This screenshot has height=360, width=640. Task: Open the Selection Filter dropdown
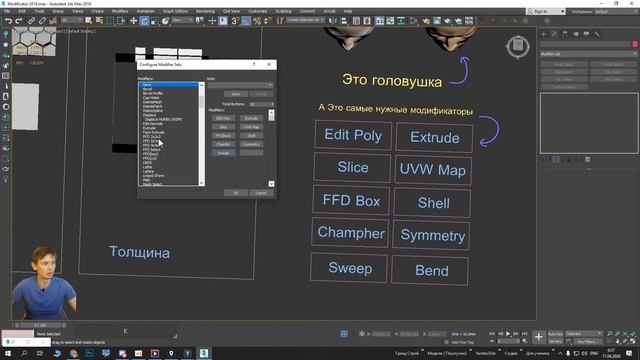[71, 20]
